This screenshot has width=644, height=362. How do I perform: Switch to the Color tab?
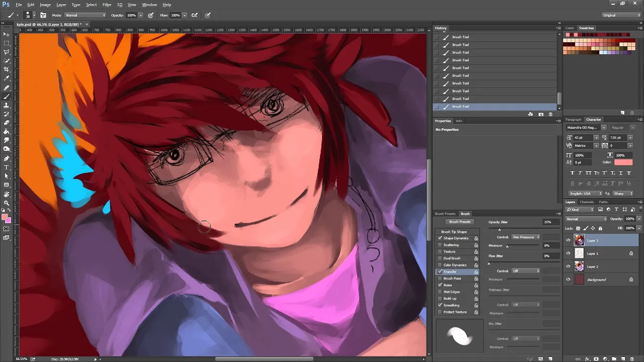(570, 28)
